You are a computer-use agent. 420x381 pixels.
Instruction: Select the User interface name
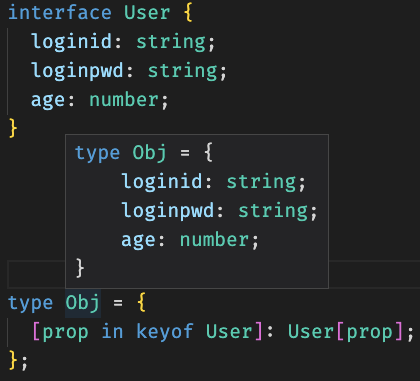(147, 13)
